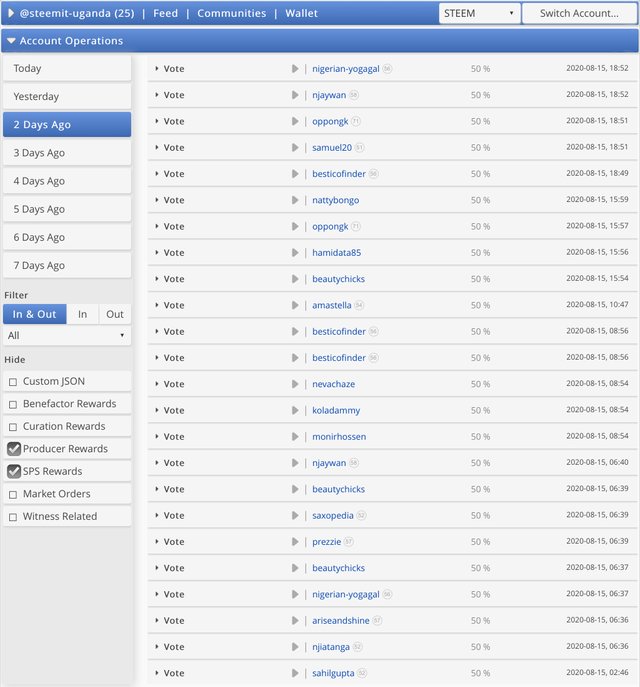Open the Feed menu item
The width and height of the screenshot is (640, 687).
tap(166, 13)
